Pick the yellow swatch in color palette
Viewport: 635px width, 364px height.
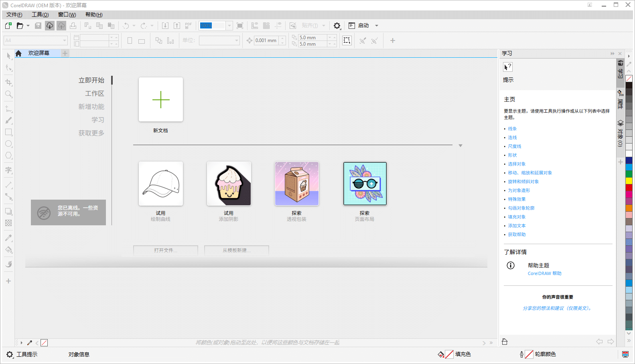tap(629, 181)
